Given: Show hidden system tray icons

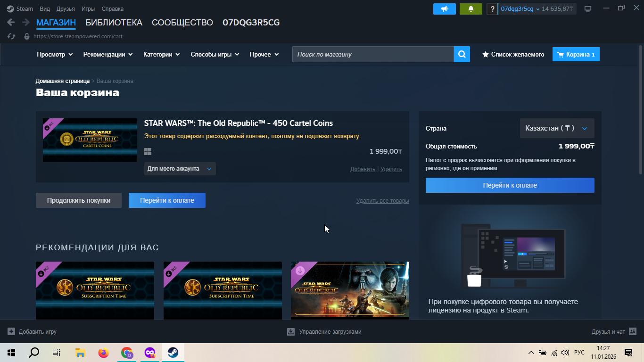Looking at the screenshot, I should 531,353.
